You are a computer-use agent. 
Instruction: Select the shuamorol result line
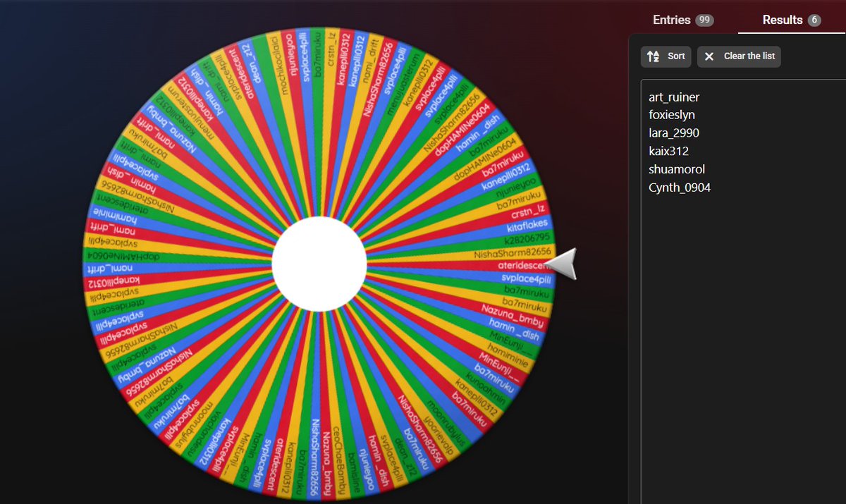677,170
